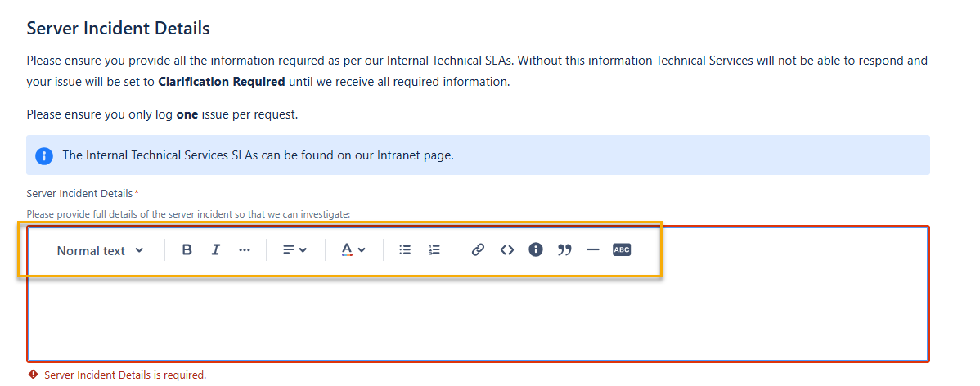
Task: Click the 'Please ensure you only log one issue' sentence
Action: [x=163, y=115]
